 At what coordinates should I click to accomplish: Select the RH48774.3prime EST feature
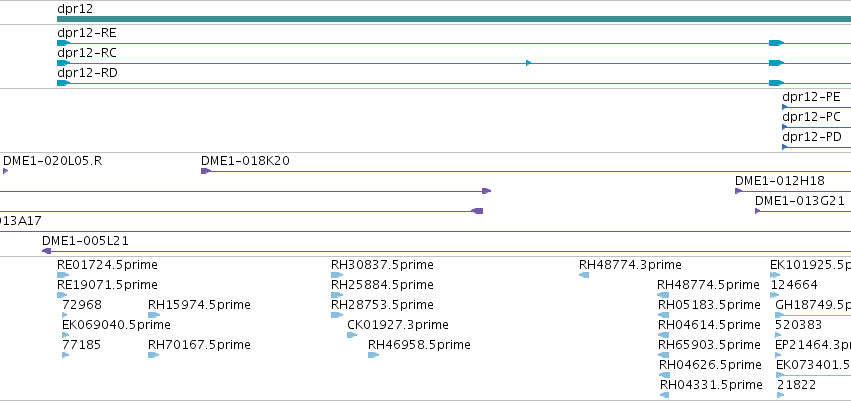pyautogui.click(x=584, y=275)
